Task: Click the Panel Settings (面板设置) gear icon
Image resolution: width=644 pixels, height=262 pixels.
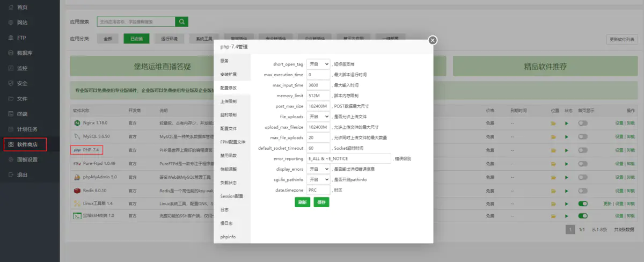Action: [x=11, y=159]
